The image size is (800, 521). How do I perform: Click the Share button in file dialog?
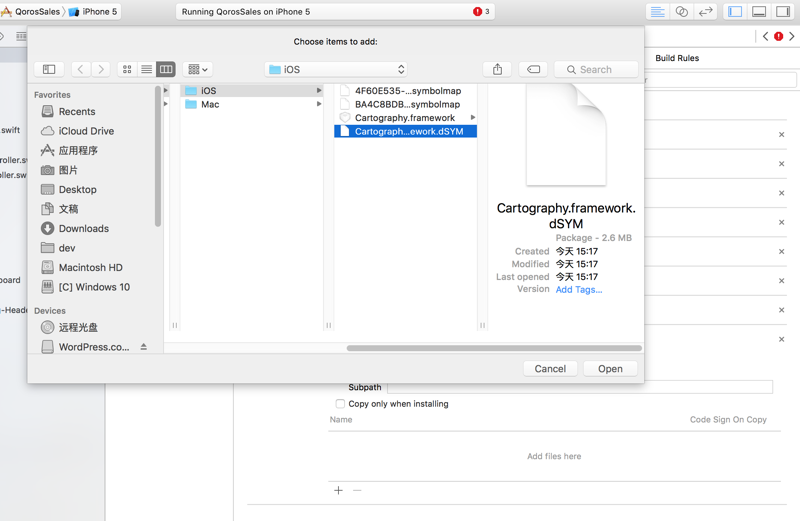497,69
